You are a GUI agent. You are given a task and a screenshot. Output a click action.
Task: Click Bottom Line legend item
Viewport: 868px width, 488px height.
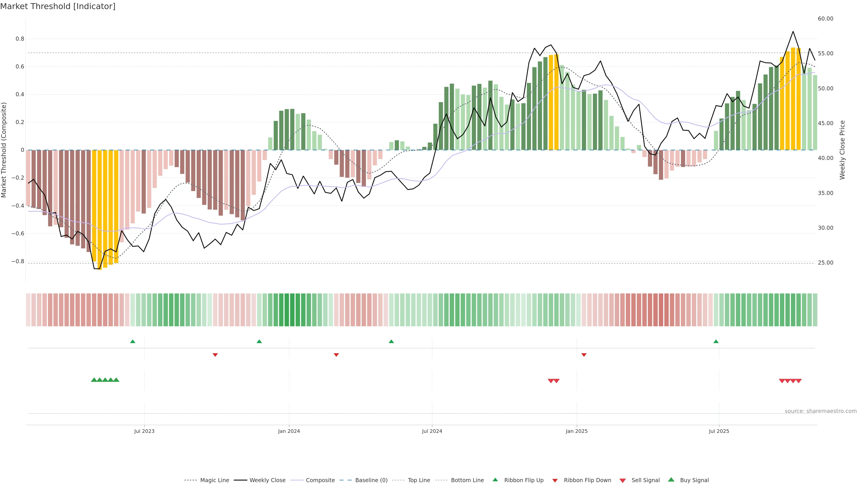point(467,480)
